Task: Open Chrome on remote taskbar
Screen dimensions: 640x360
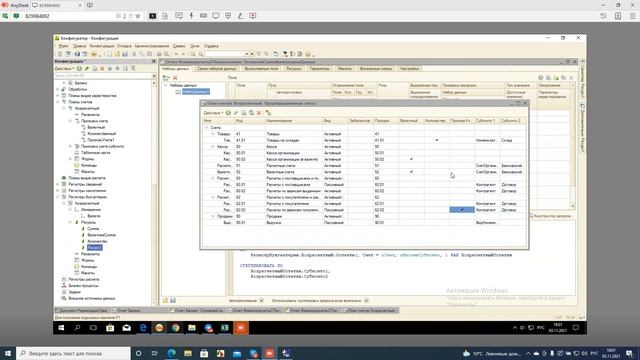Action: 176,328
